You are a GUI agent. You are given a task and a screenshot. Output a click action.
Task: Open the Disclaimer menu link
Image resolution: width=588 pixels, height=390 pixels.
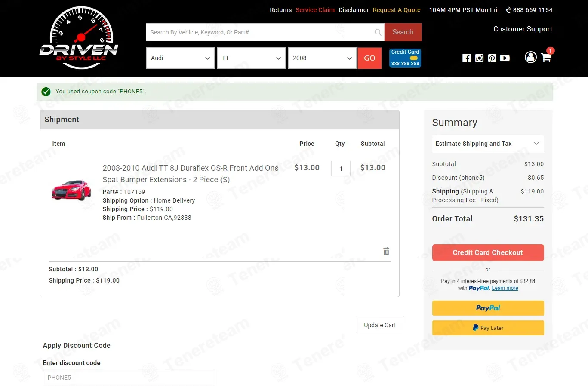[354, 10]
